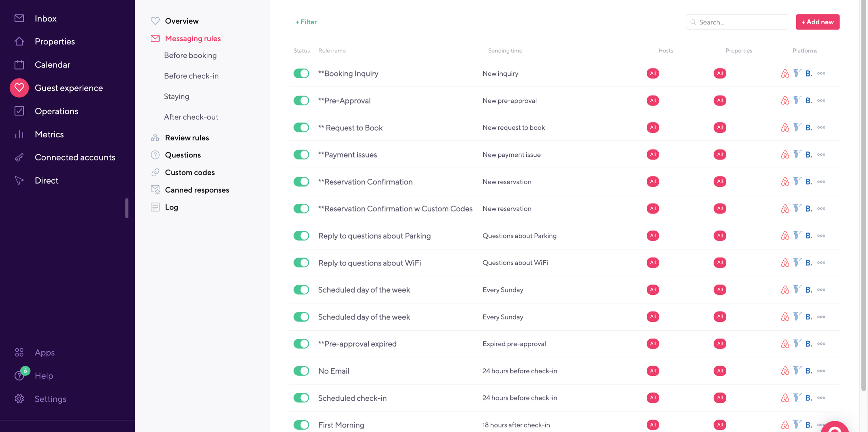This screenshot has width=868, height=432.
Task: Open more options for **Pre-Approval row
Action: pos(821,100)
